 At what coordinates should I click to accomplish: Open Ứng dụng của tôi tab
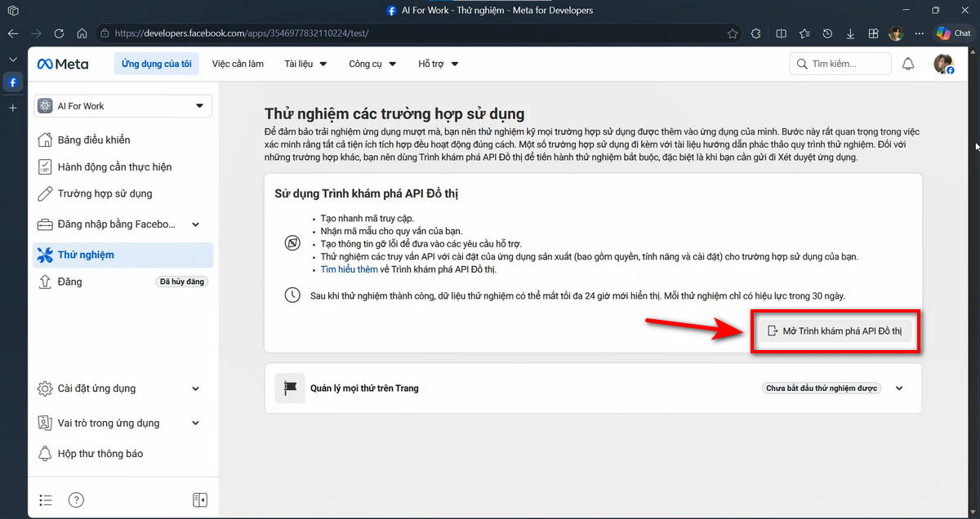[157, 64]
